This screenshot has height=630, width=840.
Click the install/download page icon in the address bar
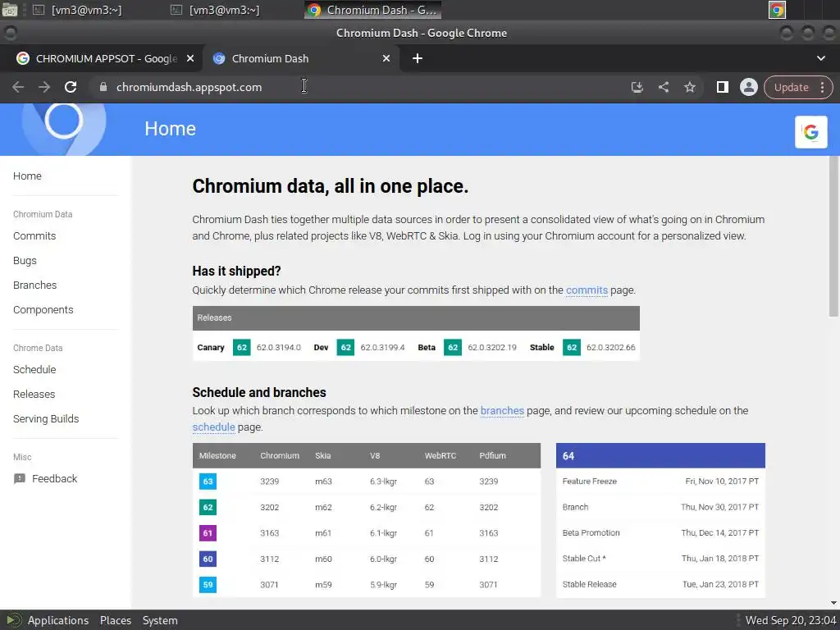[x=637, y=87]
